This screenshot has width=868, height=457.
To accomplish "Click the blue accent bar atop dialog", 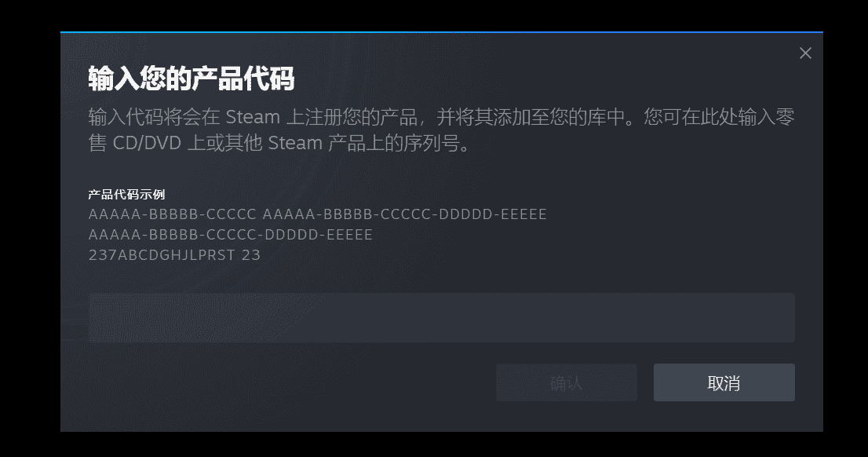I will tap(442, 32).
